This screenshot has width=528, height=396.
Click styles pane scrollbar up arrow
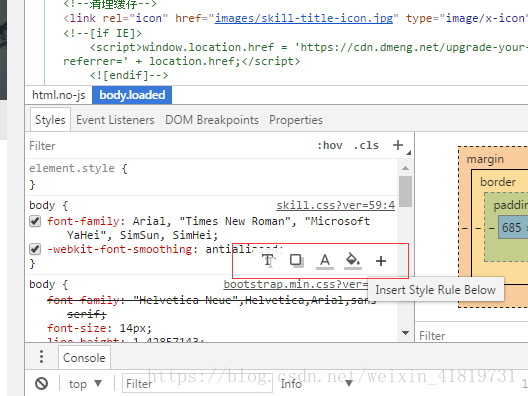click(x=405, y=168)
